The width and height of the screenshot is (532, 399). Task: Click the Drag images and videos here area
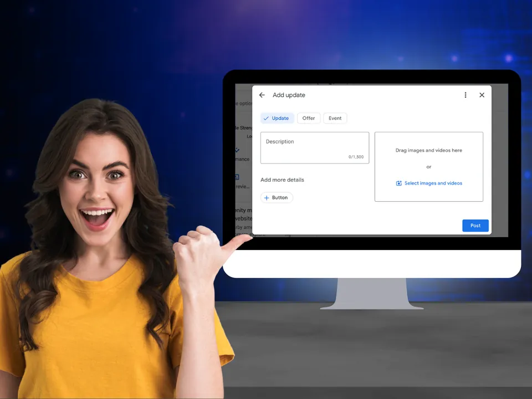pos(429,167)
